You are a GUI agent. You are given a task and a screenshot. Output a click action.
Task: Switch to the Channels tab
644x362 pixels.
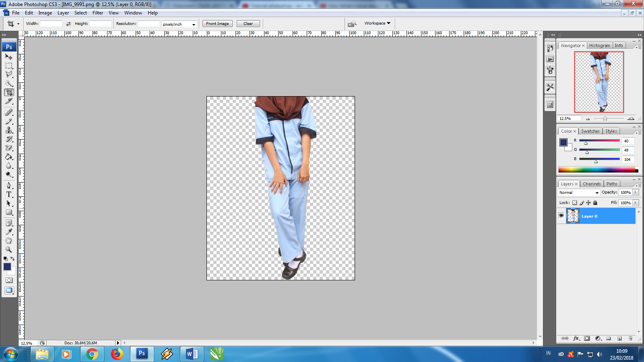click(592, 183)
